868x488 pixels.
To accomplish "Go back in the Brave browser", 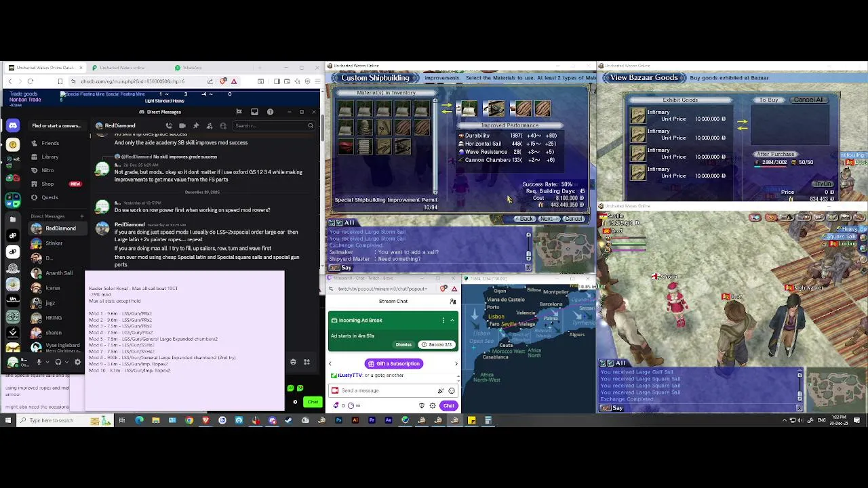I will point(10,81).
